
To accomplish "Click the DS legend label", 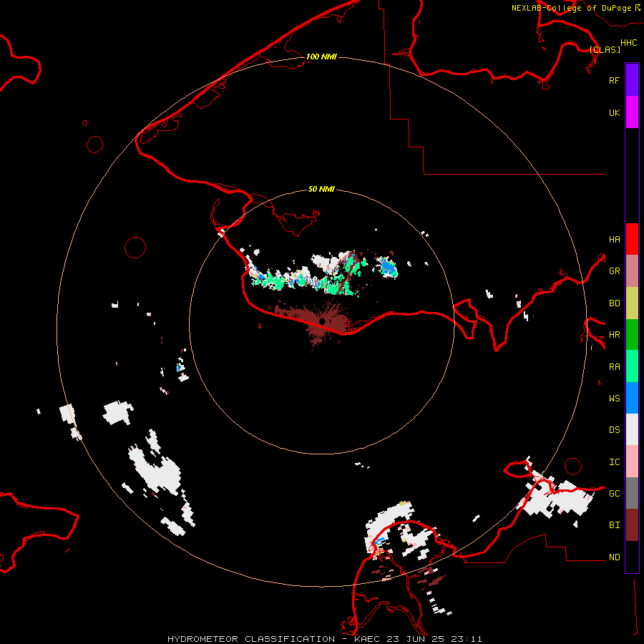I will pos(614,430).
